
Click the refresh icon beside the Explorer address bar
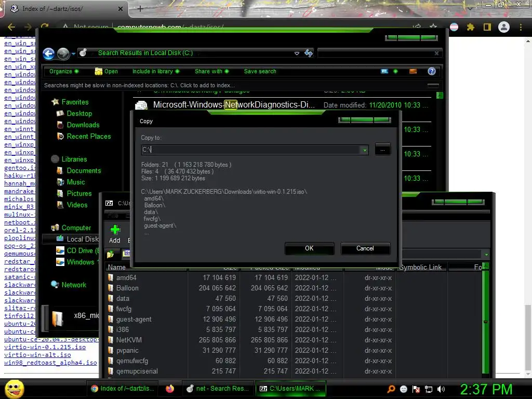click(x=309, y=54)
